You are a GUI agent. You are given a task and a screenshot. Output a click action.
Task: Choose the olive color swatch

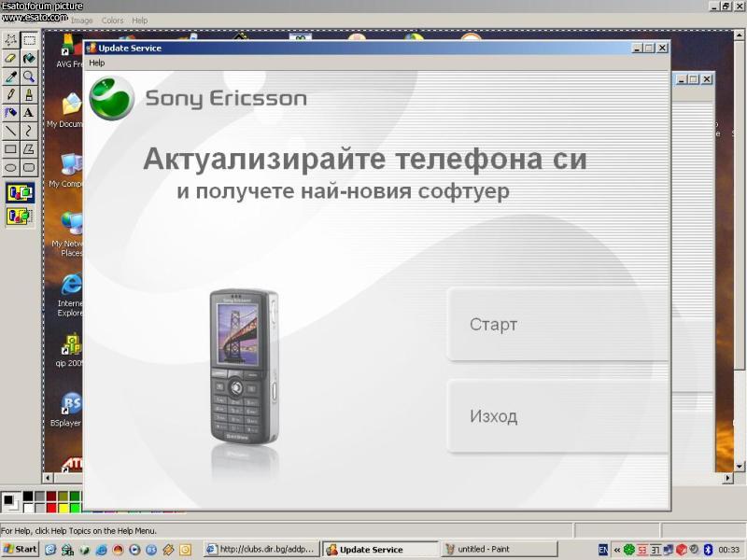[63, 497]
